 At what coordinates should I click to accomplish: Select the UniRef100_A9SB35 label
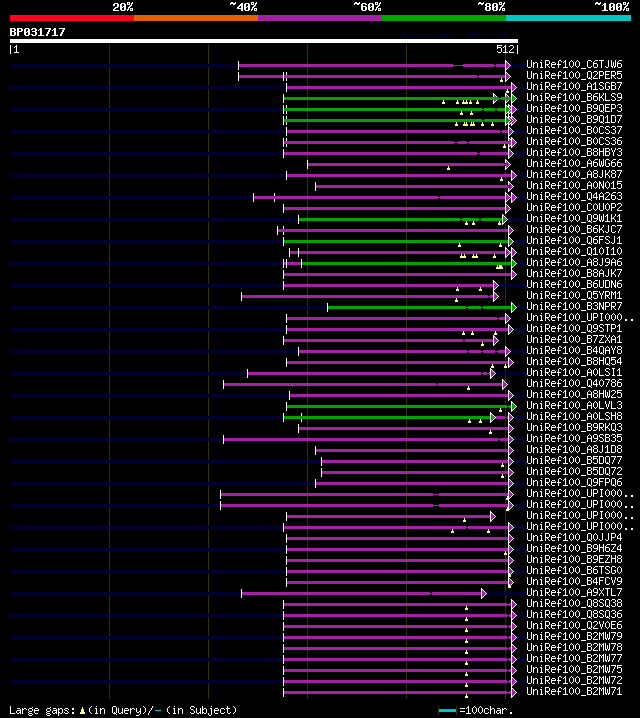574,438
